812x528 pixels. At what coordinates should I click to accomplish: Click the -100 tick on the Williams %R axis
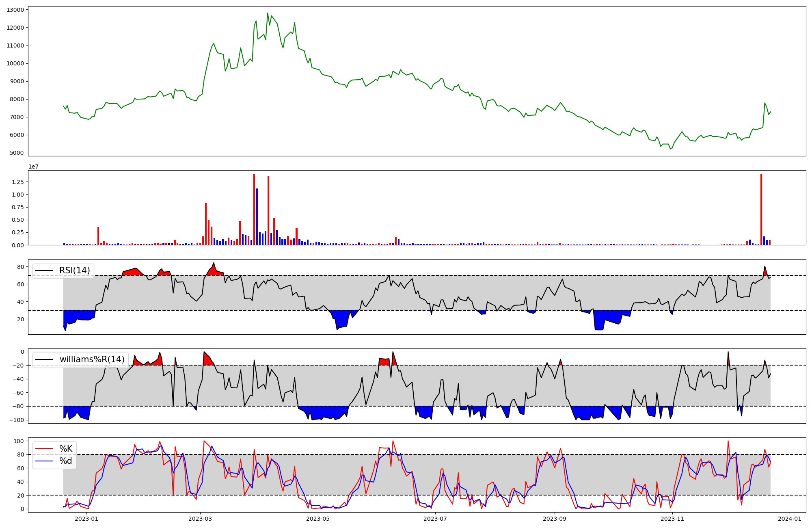(x=16, y=420)
